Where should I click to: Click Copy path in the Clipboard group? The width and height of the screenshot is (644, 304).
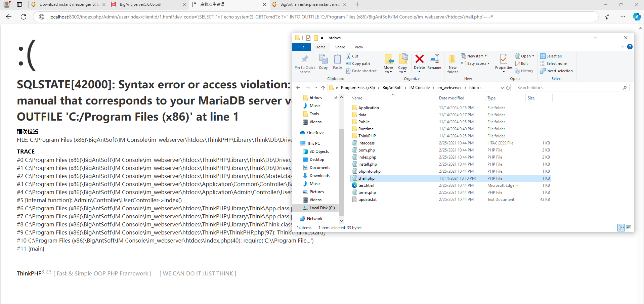click(x=358, y=63)
